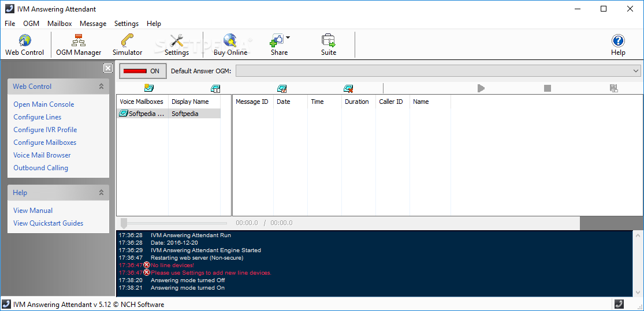Collapse the Web Control sidebar section
Viewport: 644px width, 311px height.
tap(101, 86)
